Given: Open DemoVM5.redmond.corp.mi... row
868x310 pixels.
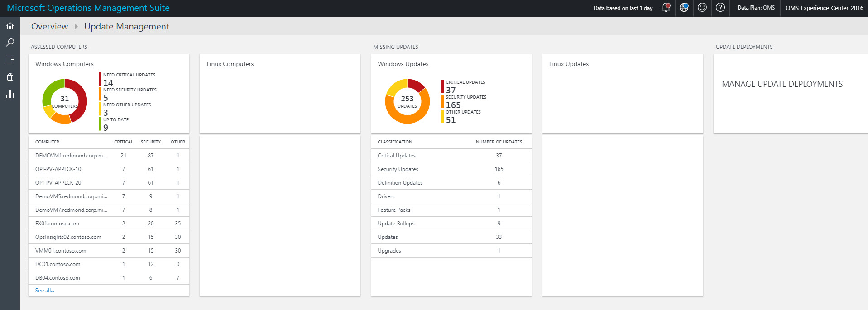Looking at the screenshot, I should 109,196.
